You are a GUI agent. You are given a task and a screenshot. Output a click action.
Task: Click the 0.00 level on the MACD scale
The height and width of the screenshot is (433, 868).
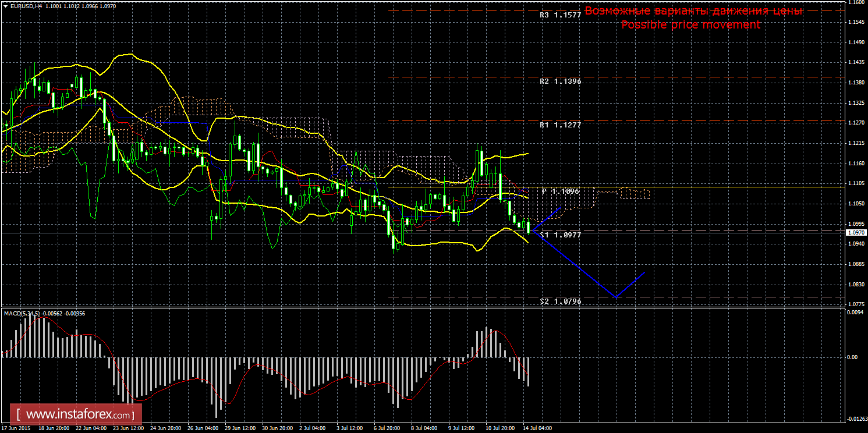pos(852,357)
